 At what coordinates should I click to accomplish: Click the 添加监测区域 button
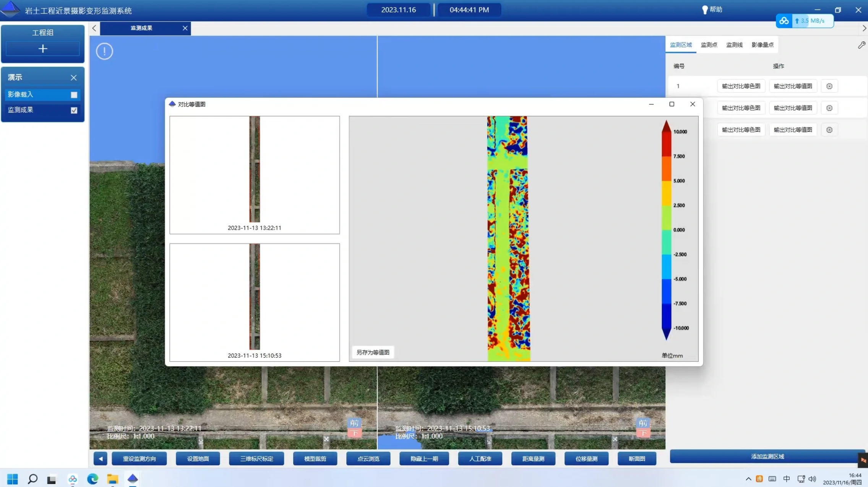pos(767,456)
